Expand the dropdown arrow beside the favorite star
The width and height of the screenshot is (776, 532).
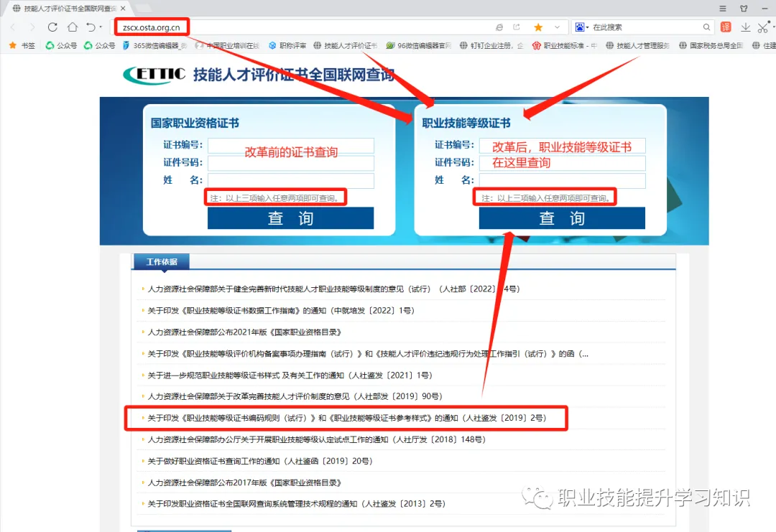click(557, 27)
